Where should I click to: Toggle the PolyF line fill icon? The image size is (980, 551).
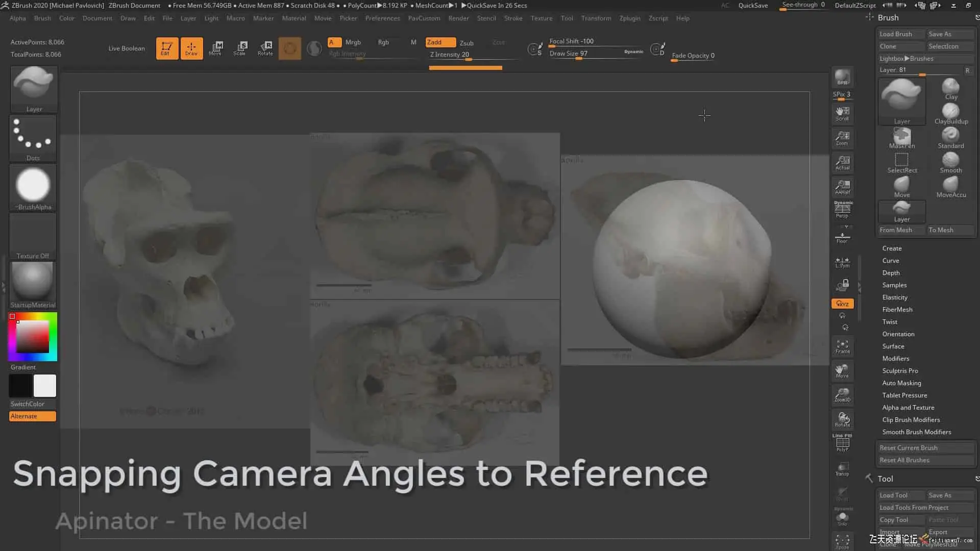(x=842, y=443)
